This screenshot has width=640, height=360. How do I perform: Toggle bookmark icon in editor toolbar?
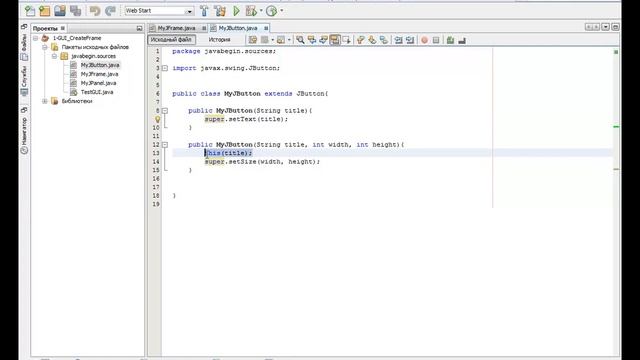pos(384,40)
